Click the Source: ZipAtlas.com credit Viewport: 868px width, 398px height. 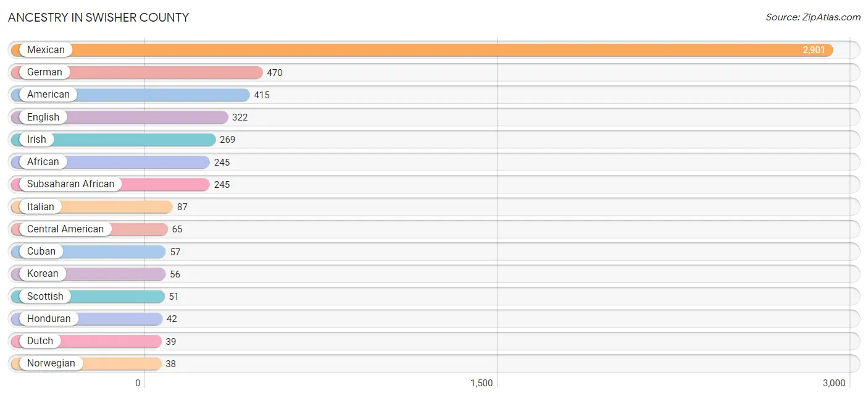click(813, 17)
